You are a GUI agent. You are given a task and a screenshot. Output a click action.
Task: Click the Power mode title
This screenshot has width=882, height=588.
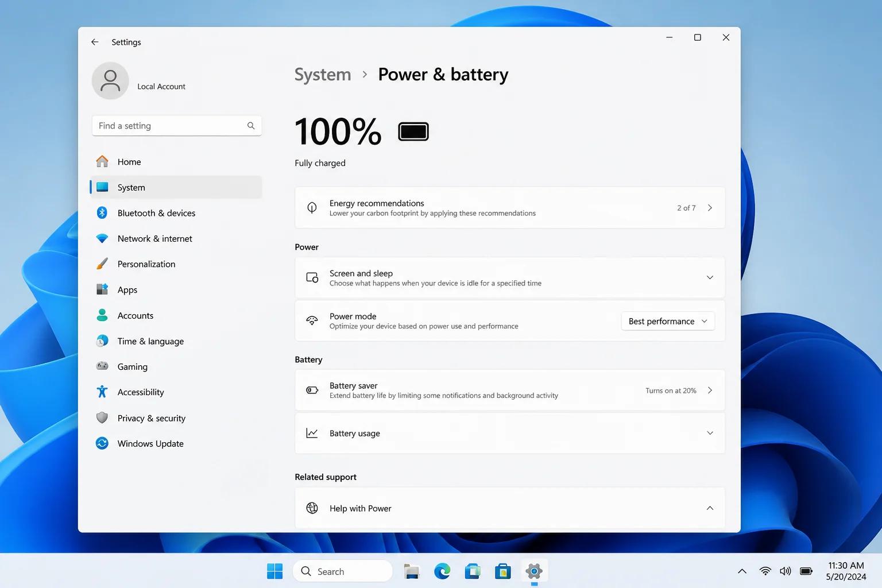click(x=353, y=316)
